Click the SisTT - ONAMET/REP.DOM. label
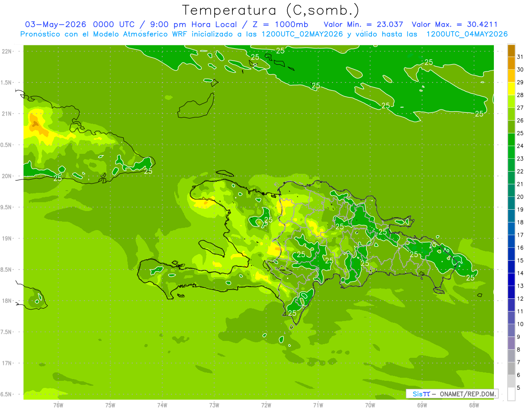This screenshot has width=532, height=411. pyautogui.click(x=453, y=394)
